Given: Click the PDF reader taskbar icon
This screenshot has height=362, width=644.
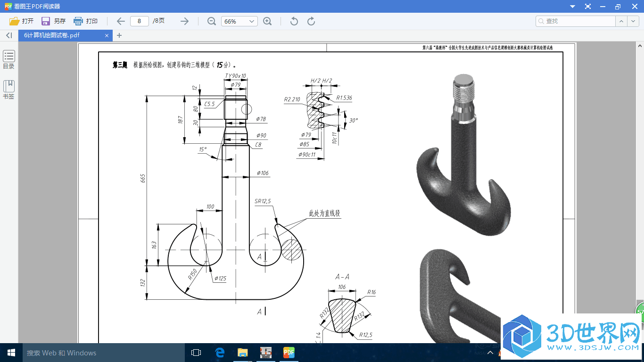Looking at the screenshot, I should coord(289,353).
